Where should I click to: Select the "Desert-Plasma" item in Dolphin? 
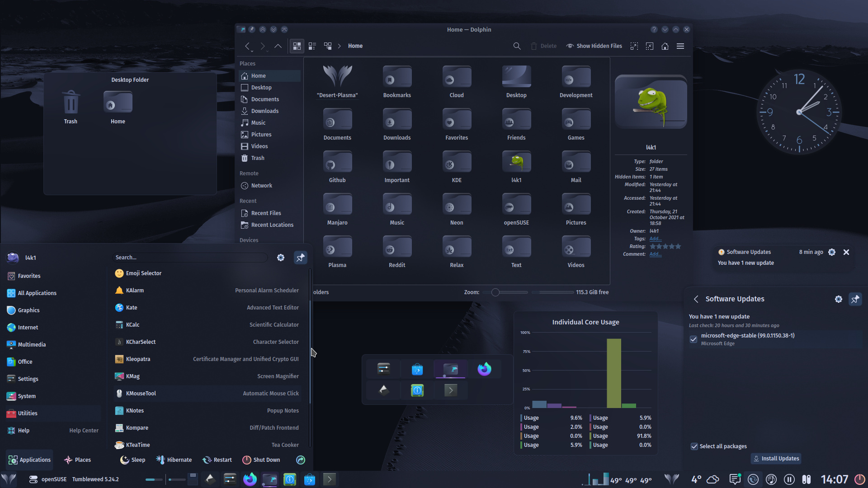337,82
